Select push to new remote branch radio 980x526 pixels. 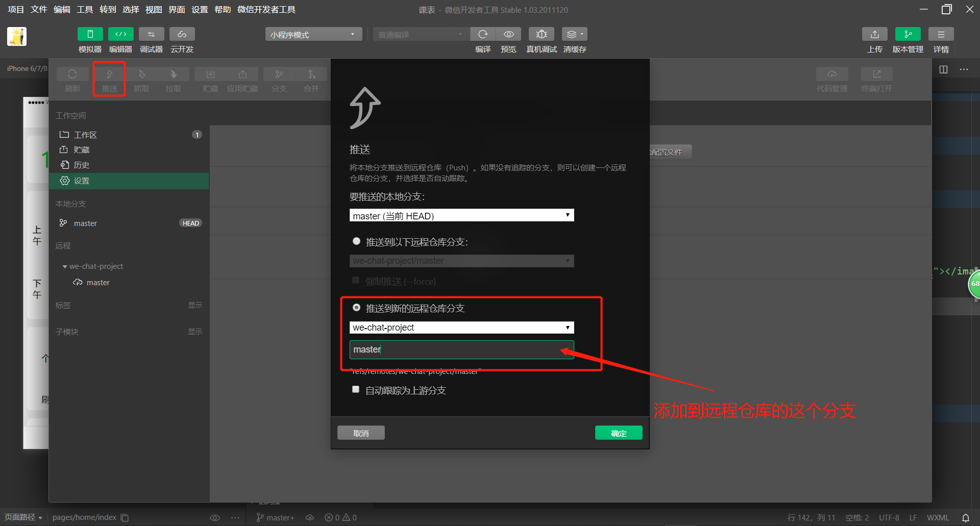[x=356, y=308]
